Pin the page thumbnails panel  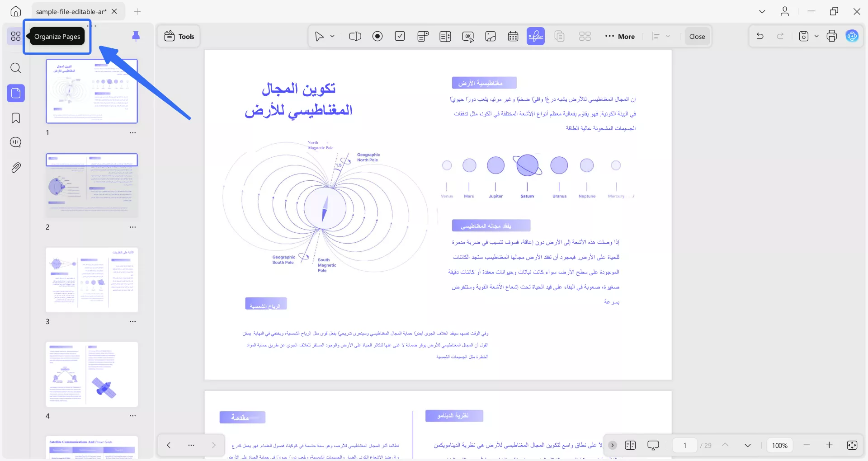(137, 36)
